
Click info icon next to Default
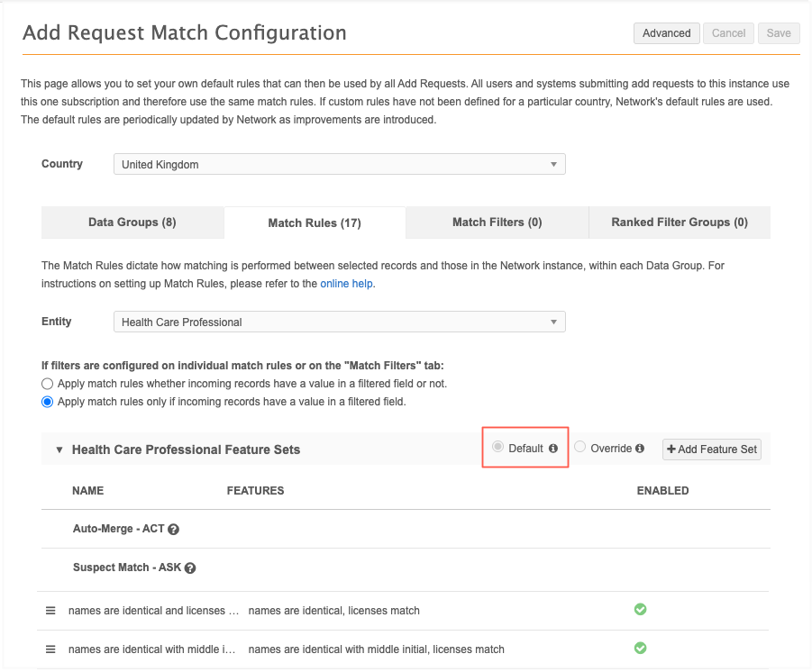coord(553,449)
